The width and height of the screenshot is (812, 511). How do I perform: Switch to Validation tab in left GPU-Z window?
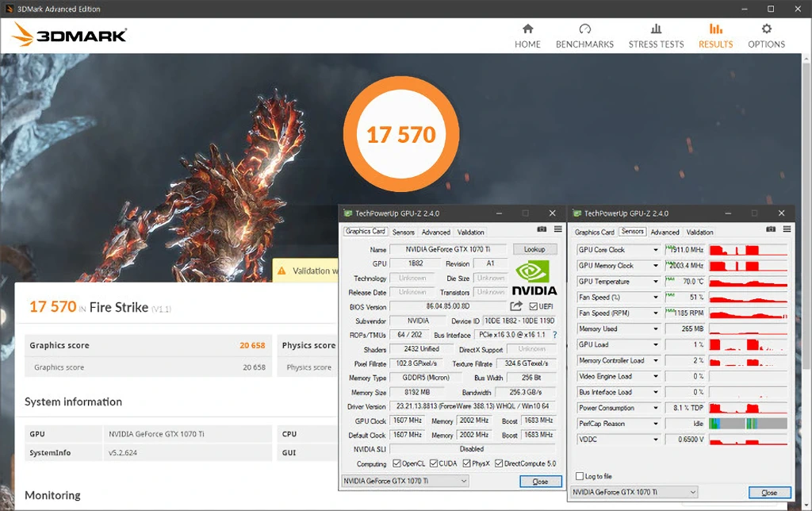point(470,232)
